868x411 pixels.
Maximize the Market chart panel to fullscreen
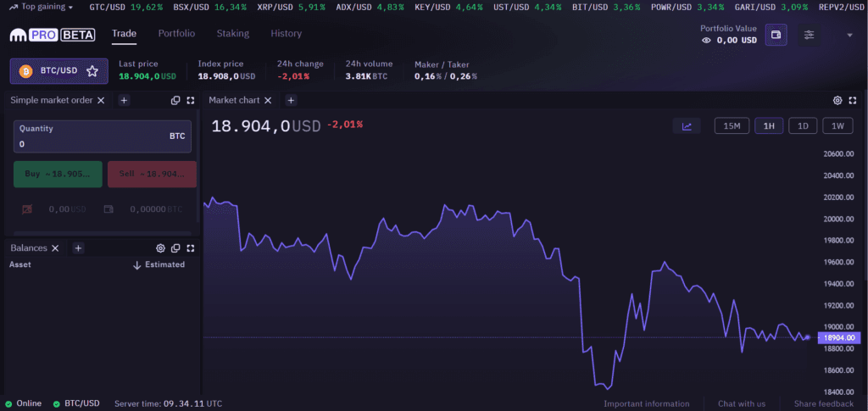coord(854,100)
